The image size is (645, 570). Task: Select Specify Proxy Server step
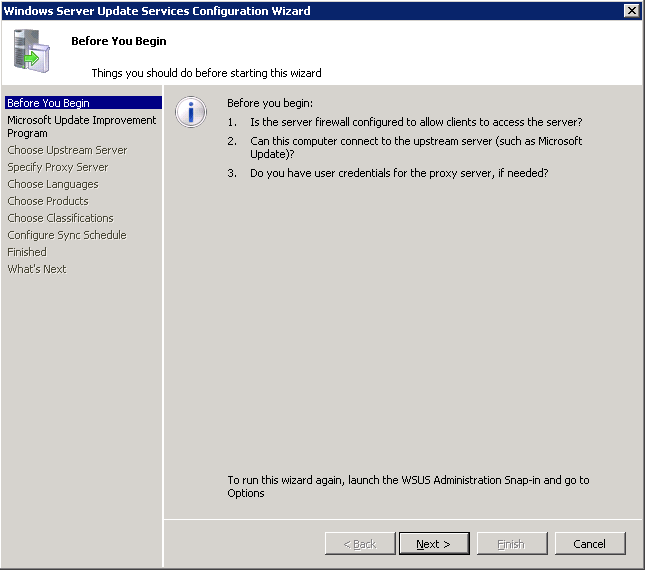tap(57, 167)
